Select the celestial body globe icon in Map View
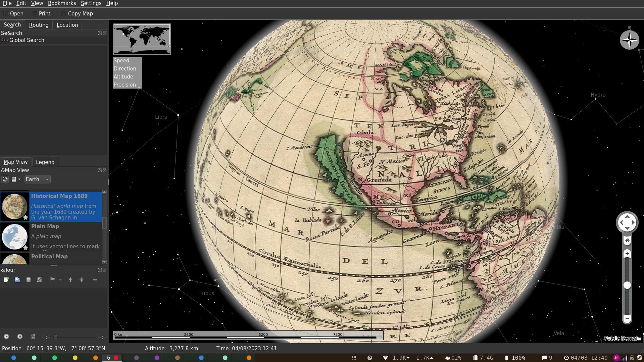Viewport: 644px width, 362px height. click(x=5, y=179)
